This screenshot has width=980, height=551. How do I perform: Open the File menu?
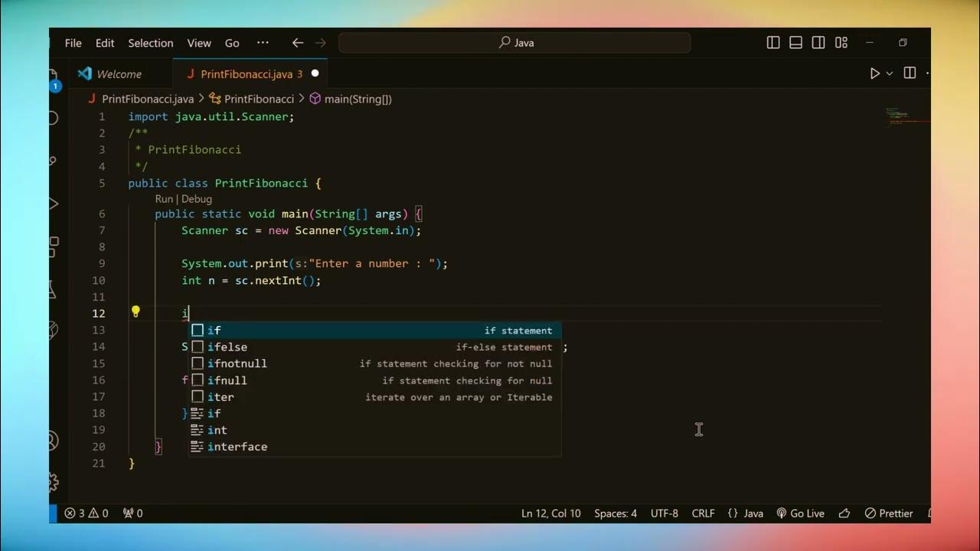[x=73, y=43]
